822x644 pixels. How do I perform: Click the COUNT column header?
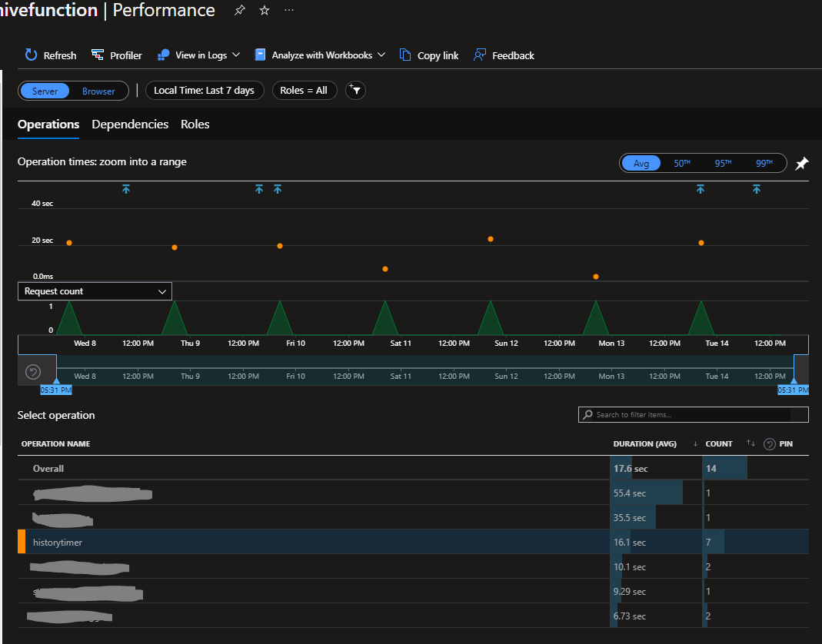[719, 444]
